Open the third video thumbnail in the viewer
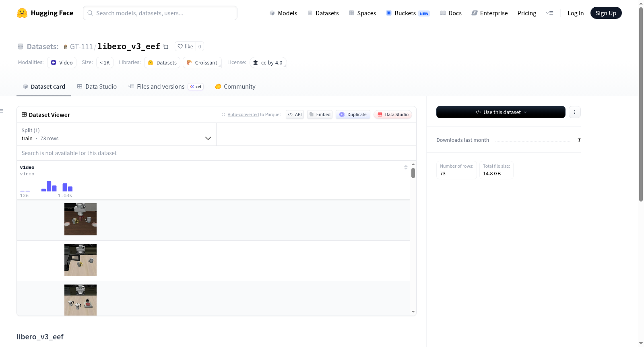The height and width of the screenshot is (347, 644). 80,300
